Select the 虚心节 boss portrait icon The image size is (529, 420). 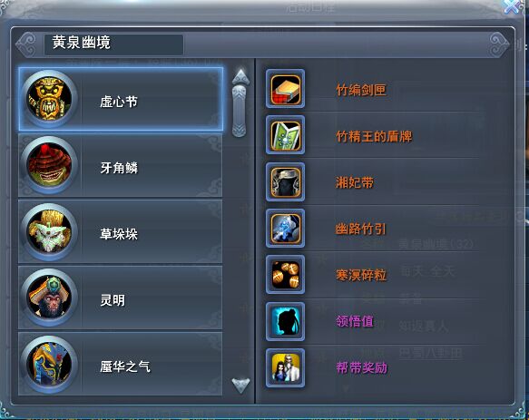tap(49, 98)
